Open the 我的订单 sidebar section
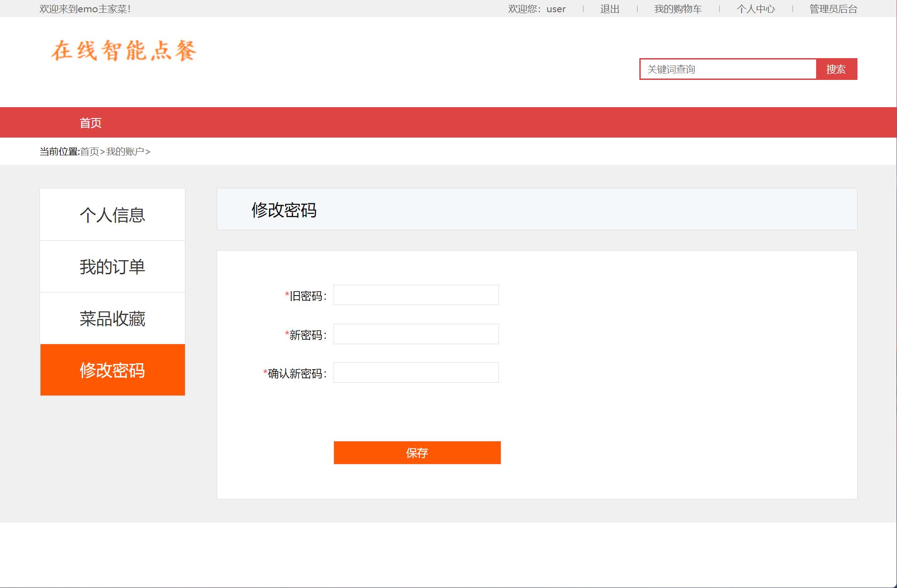This screenshot has height=588, width=897. (112, 266)
